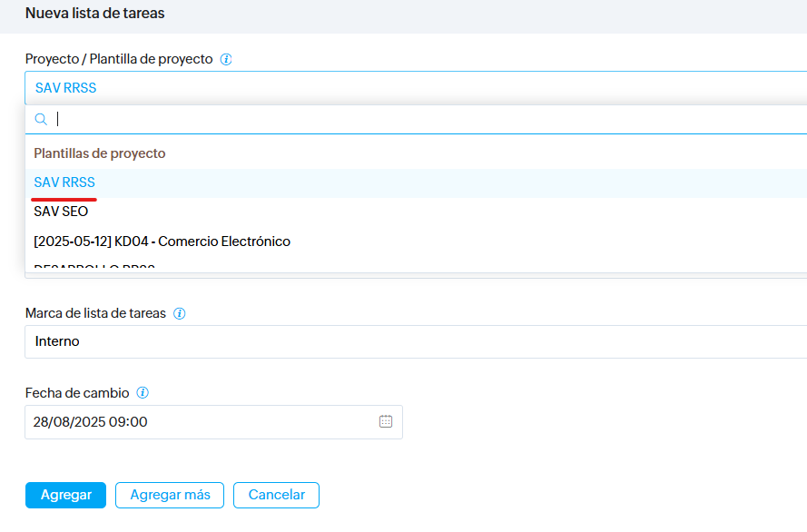The height and width of the screenshot is (532, 807).
Task: Select the partially visible option below KD04
Action: [94, 268]
